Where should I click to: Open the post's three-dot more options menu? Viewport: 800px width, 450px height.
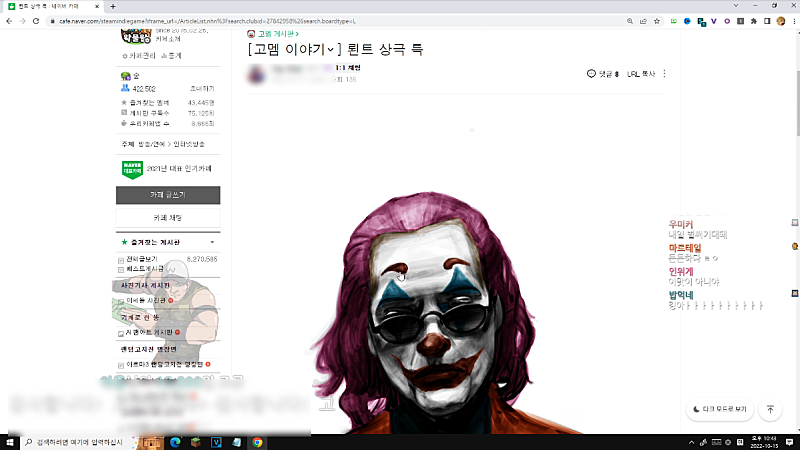[664, 74]
